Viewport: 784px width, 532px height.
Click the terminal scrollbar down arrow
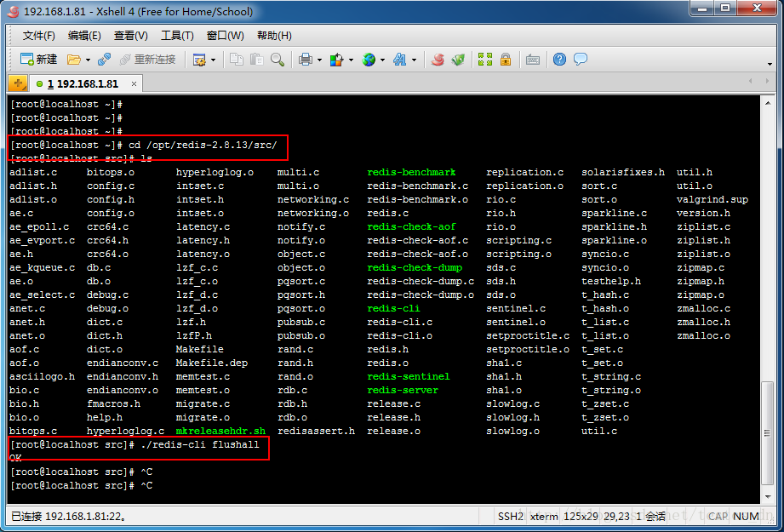tap(768, 497)
